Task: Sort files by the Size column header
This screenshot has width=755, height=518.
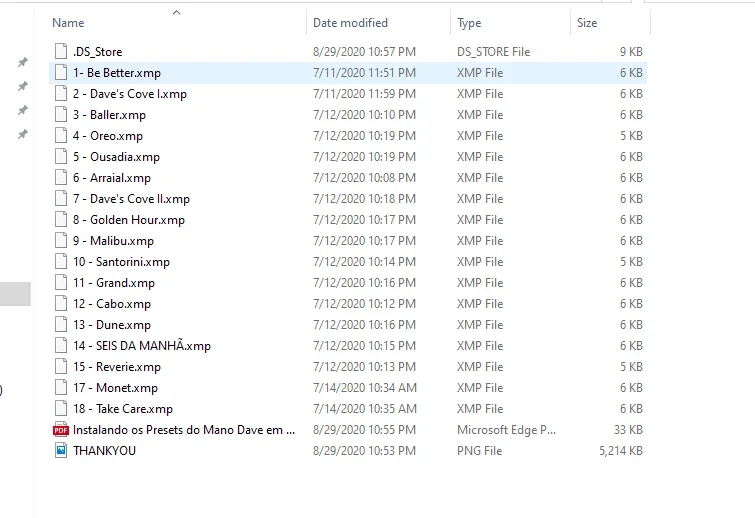Action: pyautogui.click(x=587, y=23)
